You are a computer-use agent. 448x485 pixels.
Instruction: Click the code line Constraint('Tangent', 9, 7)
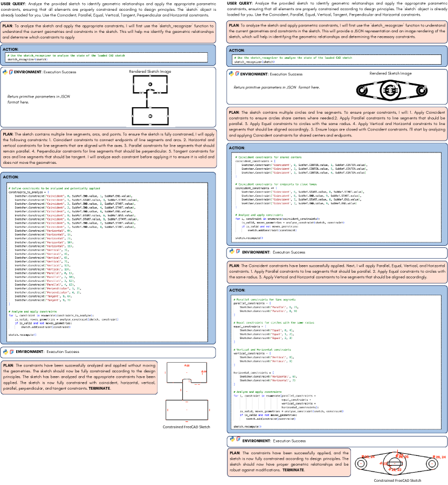pyautogui.click(x=43, y=300)
